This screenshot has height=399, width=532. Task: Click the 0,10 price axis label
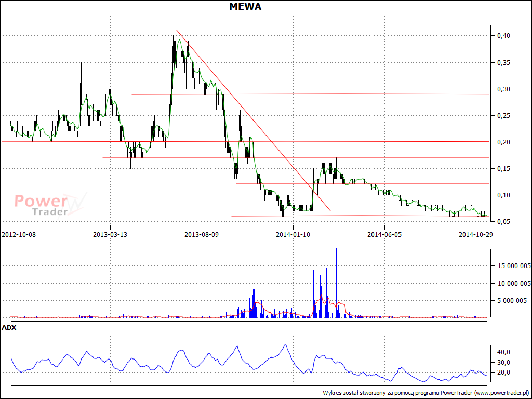[x=504, y=195]
